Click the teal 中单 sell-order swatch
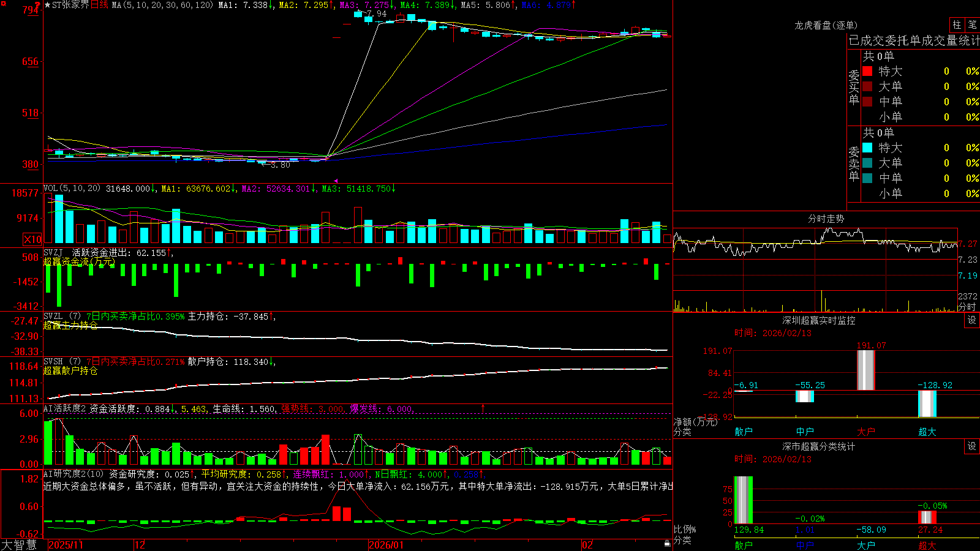Screen dimensions: 980x551 coord(867,178)
